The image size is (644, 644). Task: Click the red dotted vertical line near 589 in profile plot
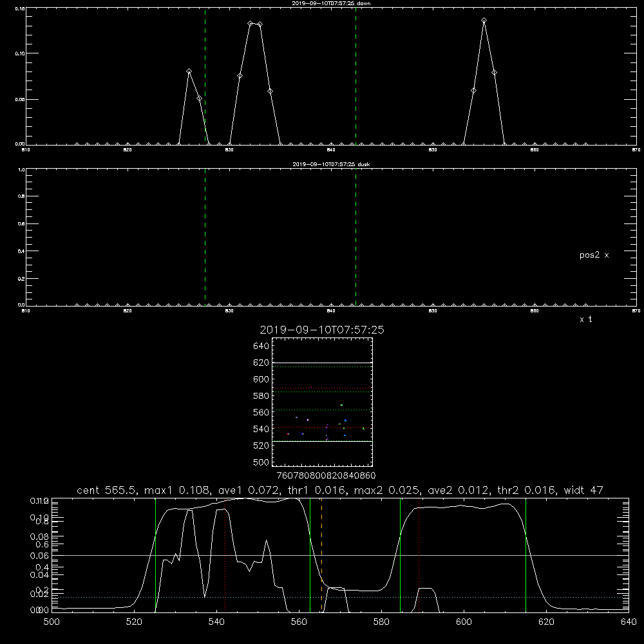[419, 555]
